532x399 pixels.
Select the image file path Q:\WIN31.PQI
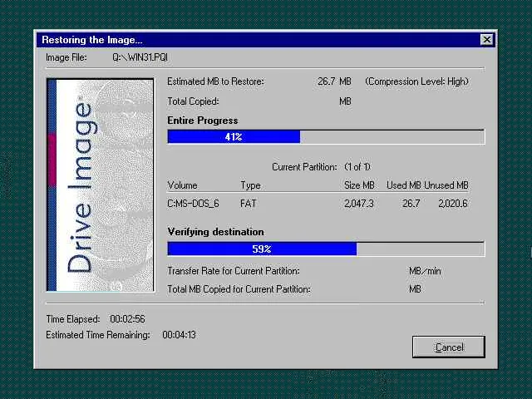coord(140,57)
